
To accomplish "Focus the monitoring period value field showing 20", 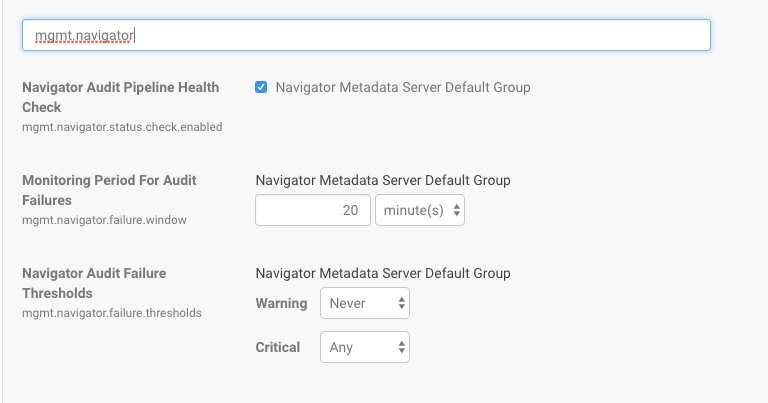I will coord(313,211).
